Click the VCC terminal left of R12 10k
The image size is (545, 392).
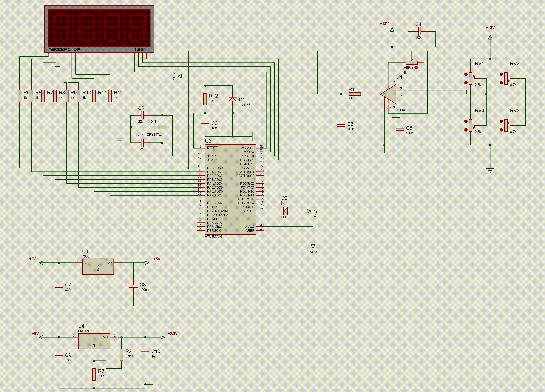180,76
